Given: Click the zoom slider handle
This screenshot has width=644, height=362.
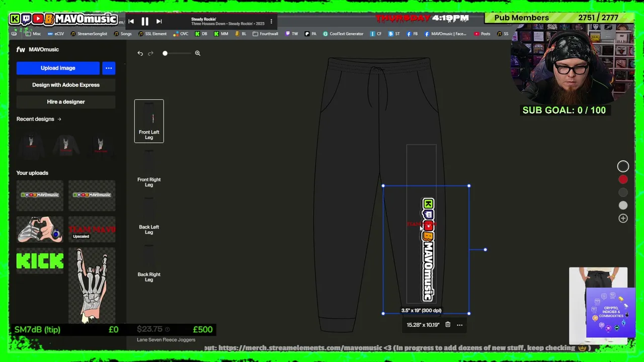Looking at the screenshot, I should coord(165,53).
